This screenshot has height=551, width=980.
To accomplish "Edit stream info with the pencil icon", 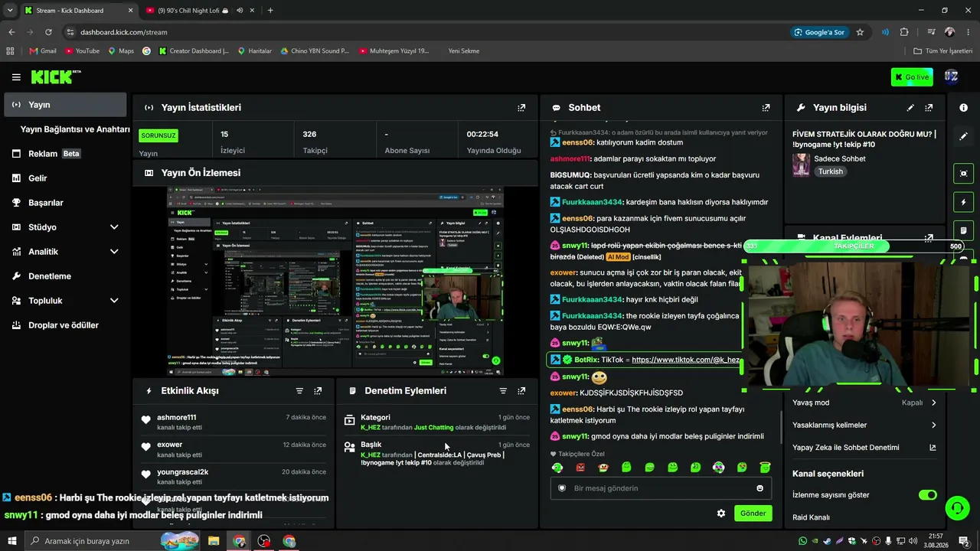I will [910, 108].
